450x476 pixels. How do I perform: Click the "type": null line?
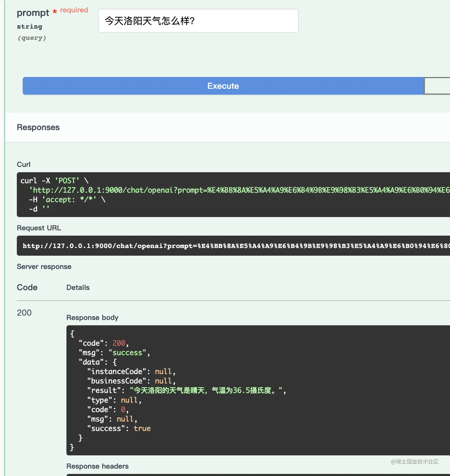tap(114, 400)
